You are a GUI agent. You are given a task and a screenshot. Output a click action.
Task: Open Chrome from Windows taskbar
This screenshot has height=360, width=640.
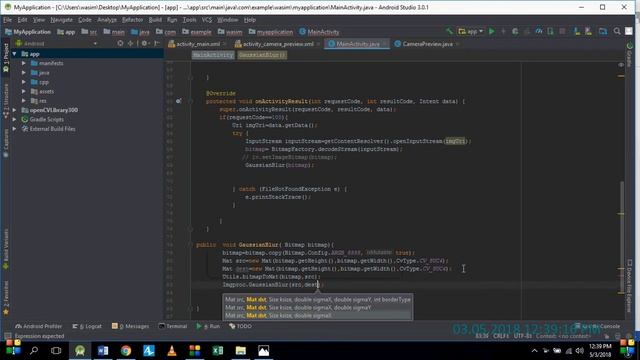(x=126, y=351)
